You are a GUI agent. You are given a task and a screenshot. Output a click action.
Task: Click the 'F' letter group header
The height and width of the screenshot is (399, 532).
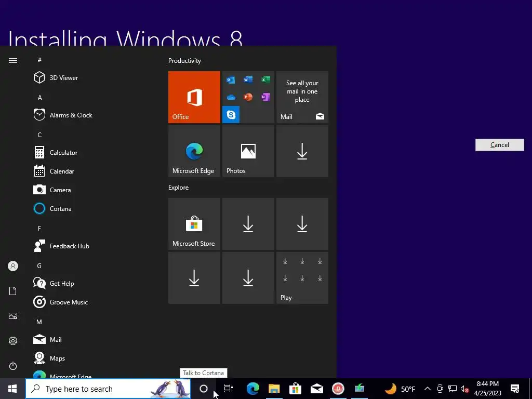39,229
